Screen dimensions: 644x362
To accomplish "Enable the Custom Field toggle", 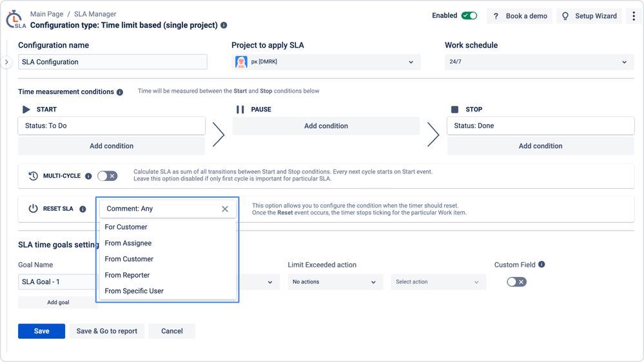I will (516, 282).
